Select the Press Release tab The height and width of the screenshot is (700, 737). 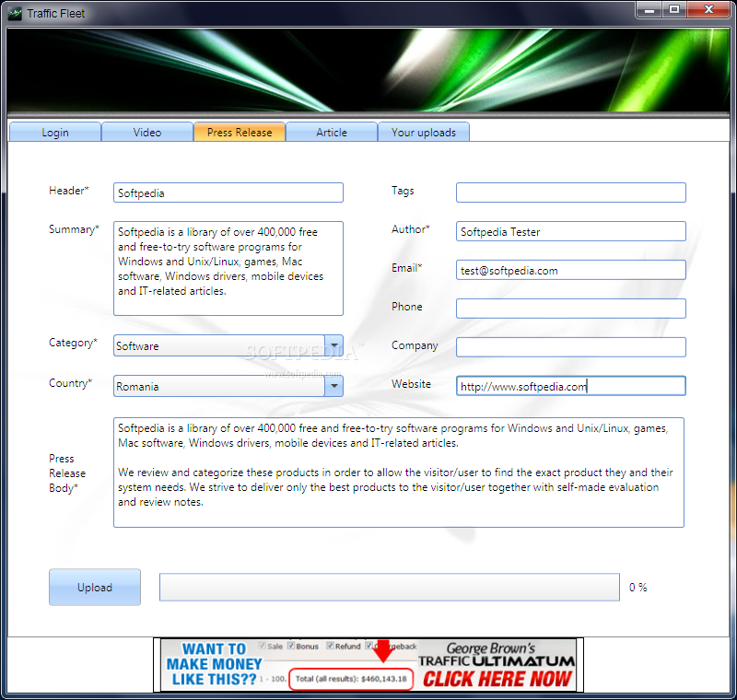click(x=240, y=132)
